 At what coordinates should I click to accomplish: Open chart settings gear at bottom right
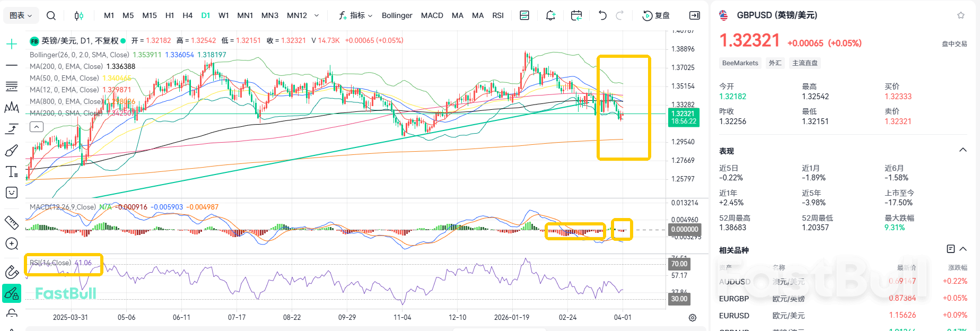(693, 318)
